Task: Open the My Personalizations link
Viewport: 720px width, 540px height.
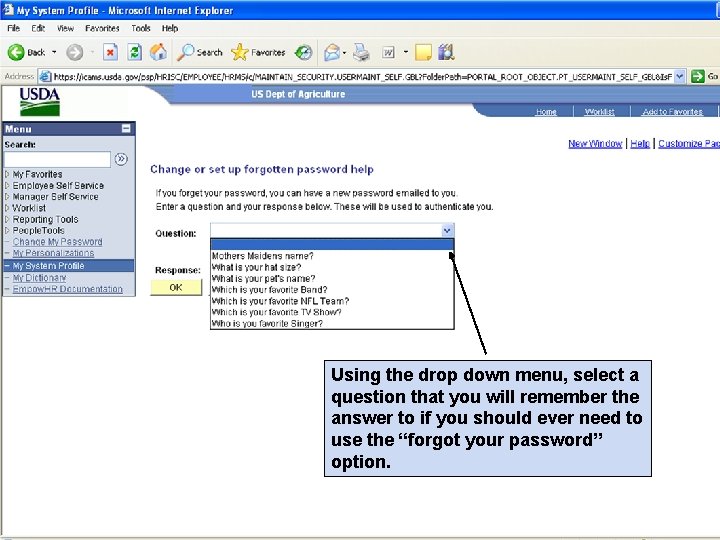Action: (x=53, y=253)
